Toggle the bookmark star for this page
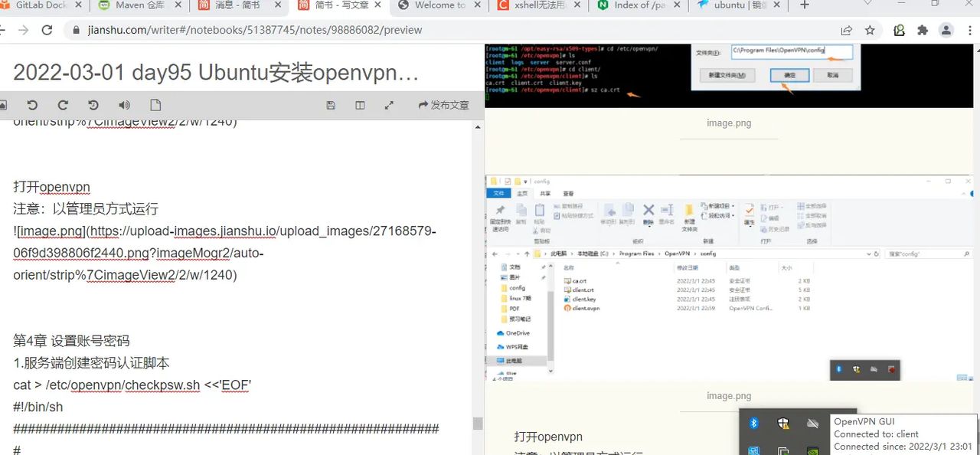 point(869,30)
